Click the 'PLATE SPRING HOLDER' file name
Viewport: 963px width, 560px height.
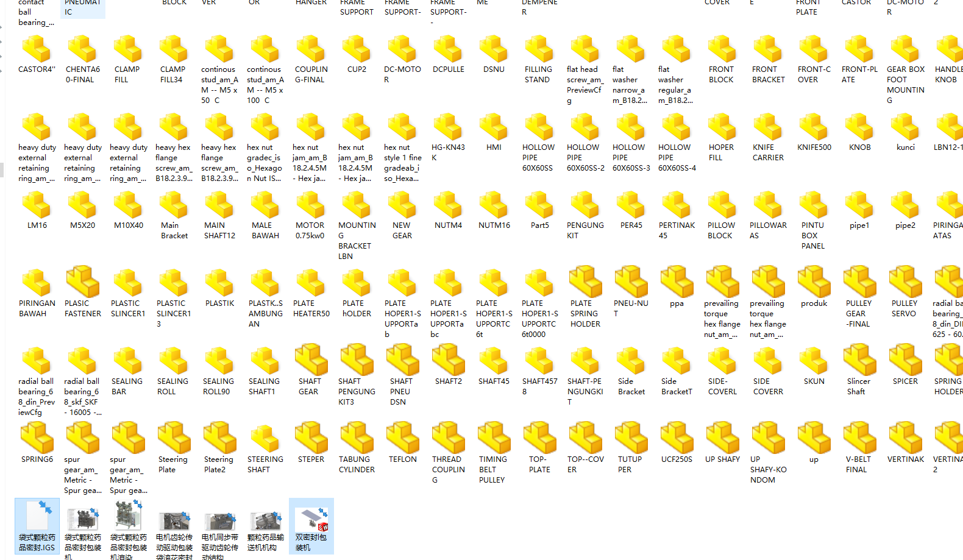[585, 314]
